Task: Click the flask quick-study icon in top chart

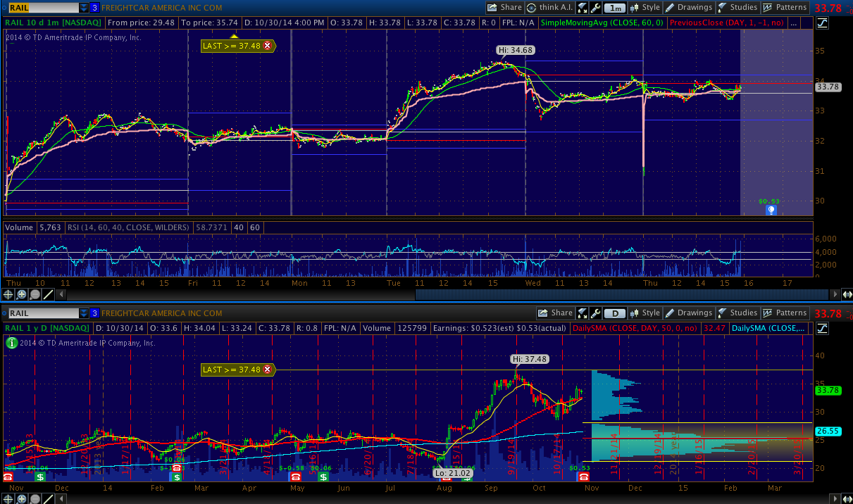Action: point(583,8)
